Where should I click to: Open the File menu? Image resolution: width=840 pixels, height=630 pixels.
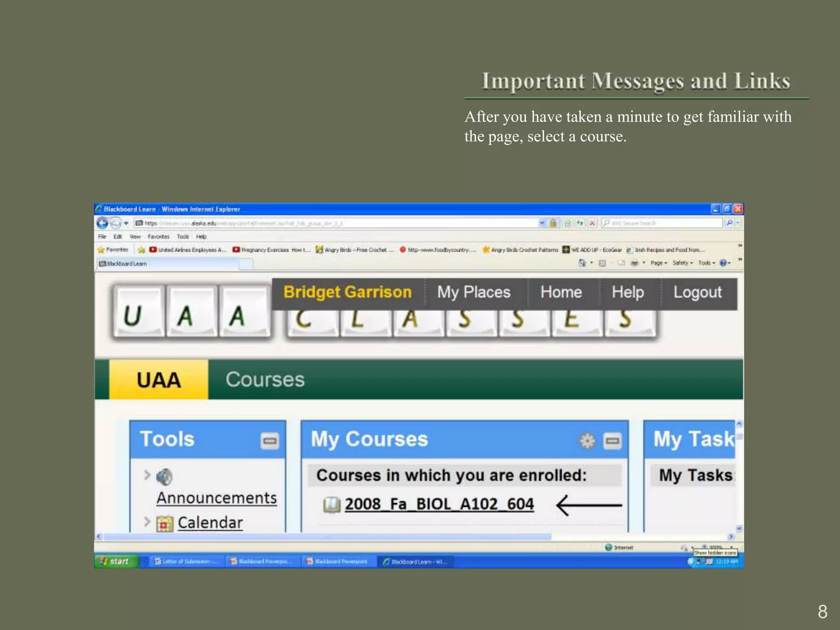102,237
